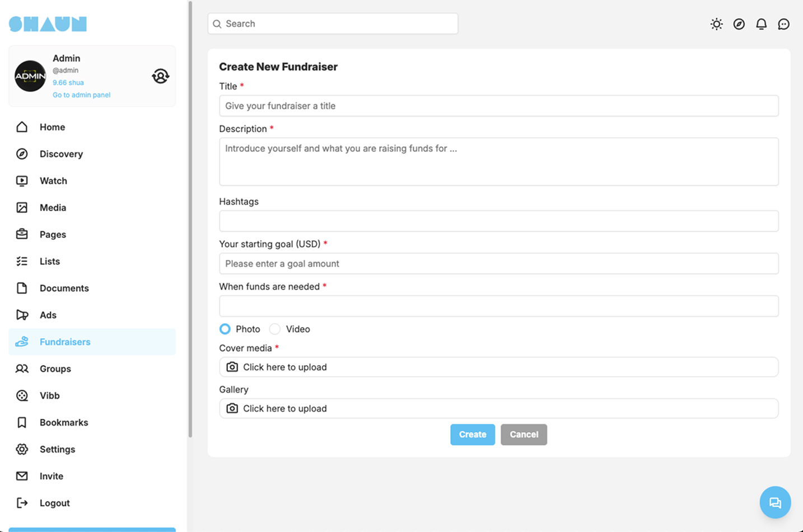Viewport: 803px width, 532px height.
Task: Open the floating chat button
Action: point(775,502)
